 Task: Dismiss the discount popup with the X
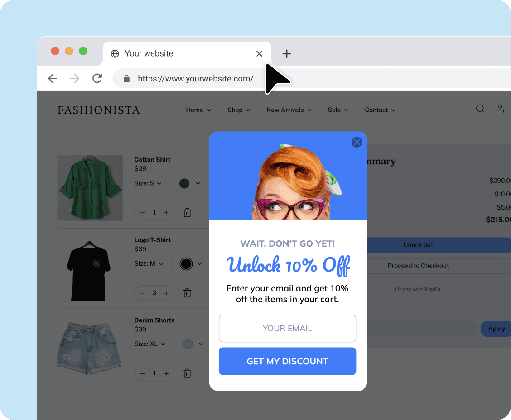click(357, 142)
